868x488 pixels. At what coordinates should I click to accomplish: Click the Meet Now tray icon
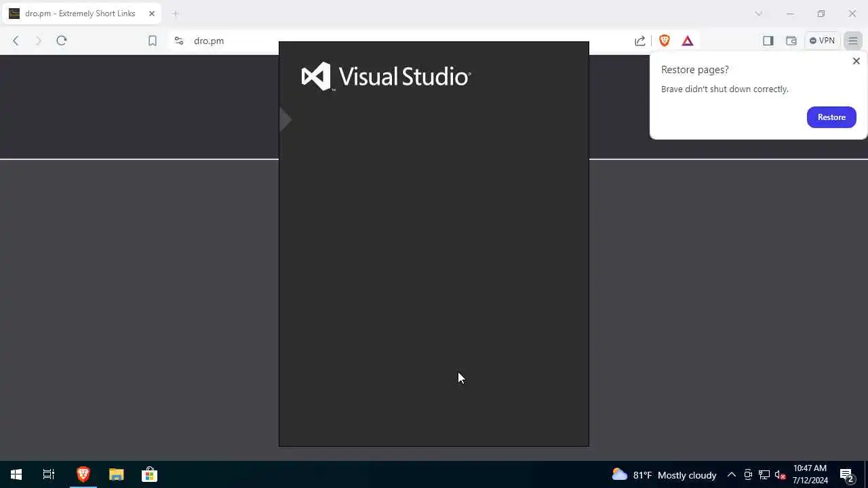pos(748,475)
